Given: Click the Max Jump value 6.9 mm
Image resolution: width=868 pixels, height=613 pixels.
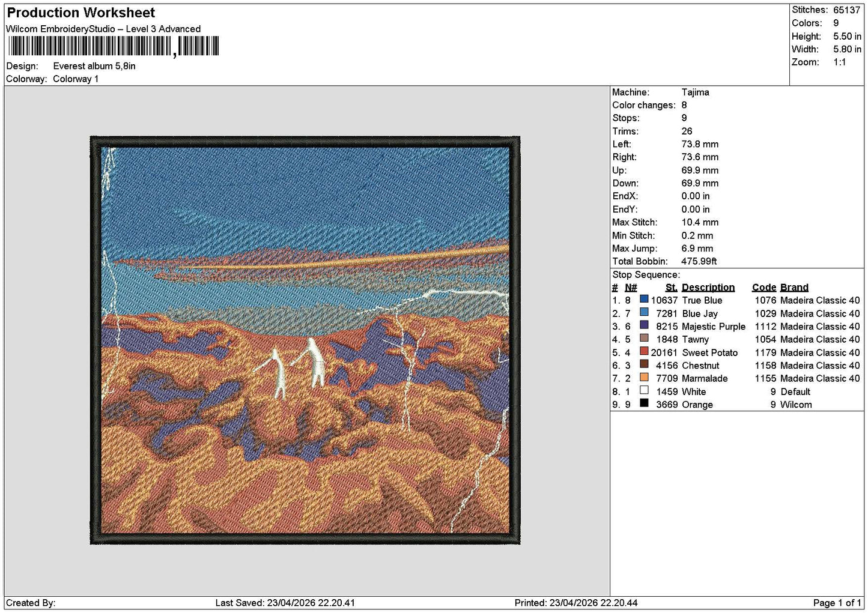Looking at the screenshot, I should [697, 249].
